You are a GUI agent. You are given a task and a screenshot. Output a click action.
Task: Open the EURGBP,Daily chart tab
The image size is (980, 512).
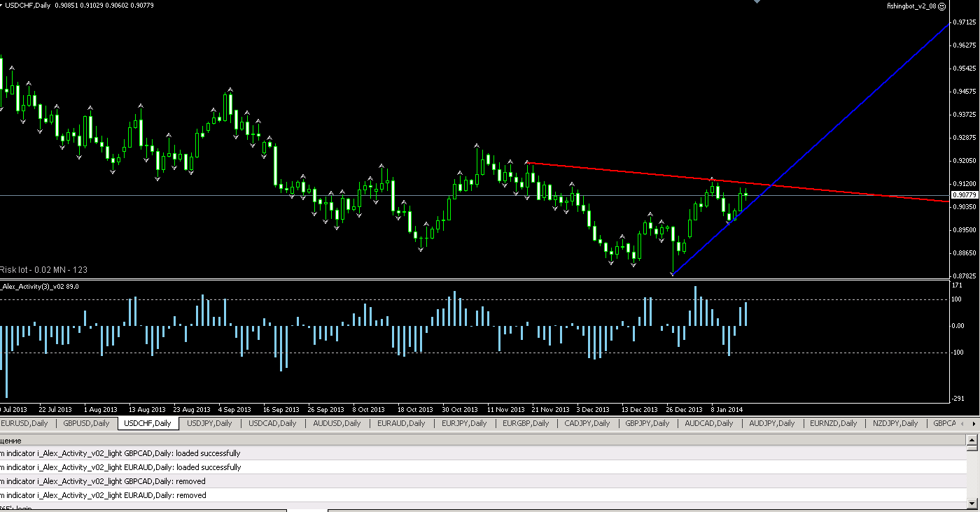pyautogui.click(x=526, y=423)
